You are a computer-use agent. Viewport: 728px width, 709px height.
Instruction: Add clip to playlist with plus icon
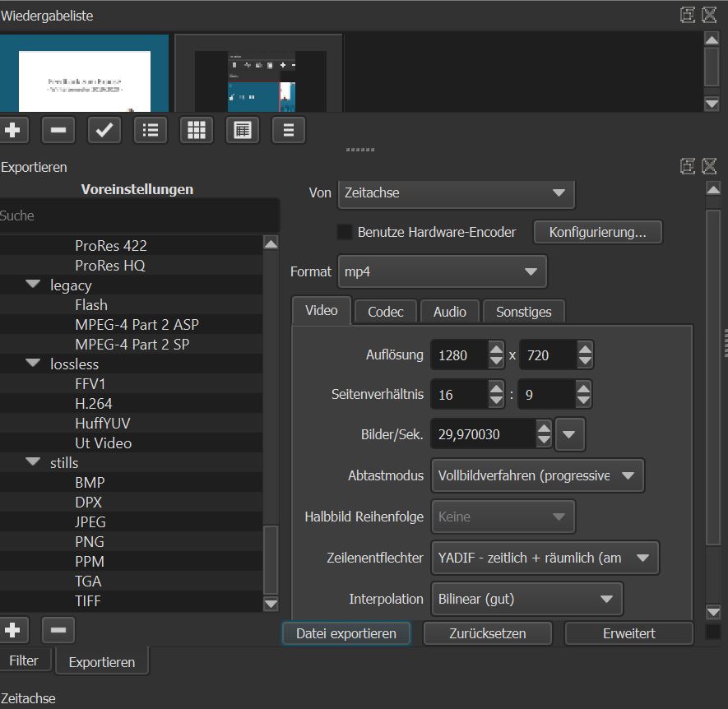(x=12, y=130)
